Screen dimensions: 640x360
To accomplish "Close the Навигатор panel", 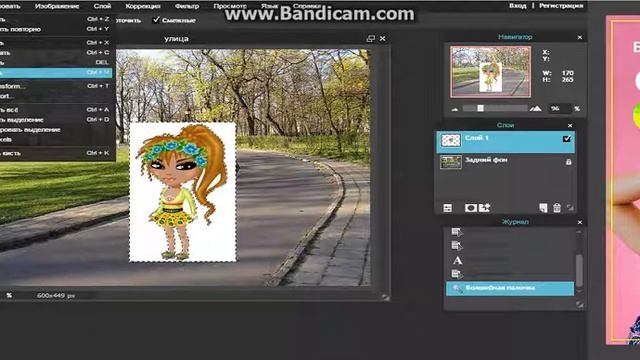I will [x=580, y=37].
